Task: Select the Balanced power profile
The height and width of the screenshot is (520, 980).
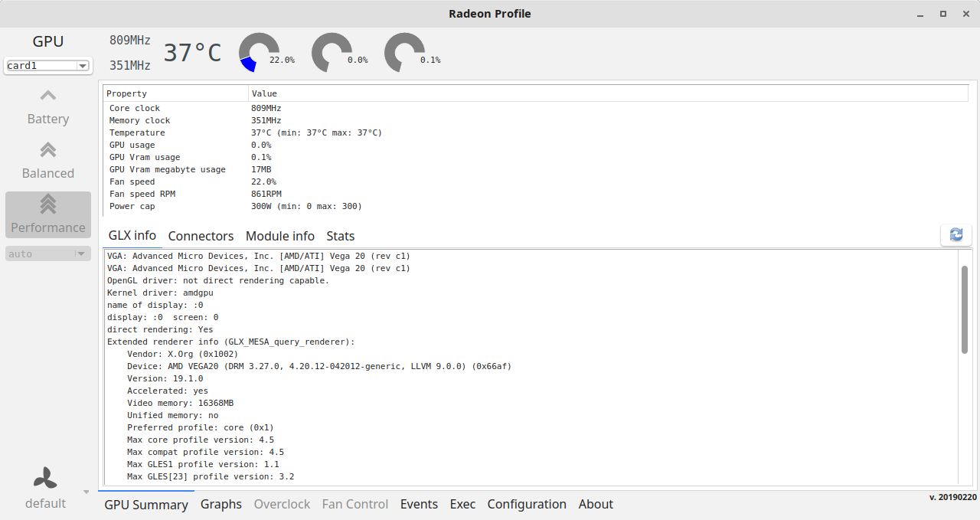Action: pos(48,161)
